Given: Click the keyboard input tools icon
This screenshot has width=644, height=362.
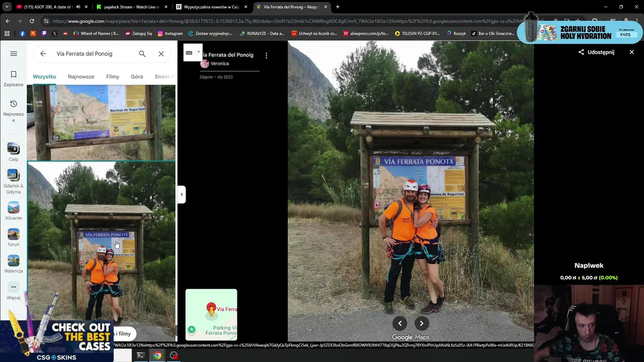Looking at the screenshot, I should pos(189,53).
